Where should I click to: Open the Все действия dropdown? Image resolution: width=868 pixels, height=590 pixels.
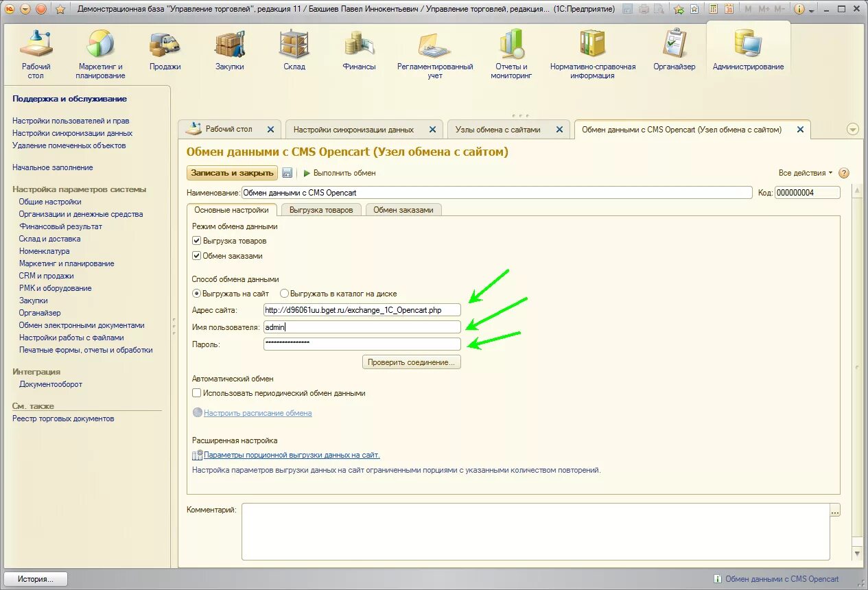[806, 173]
